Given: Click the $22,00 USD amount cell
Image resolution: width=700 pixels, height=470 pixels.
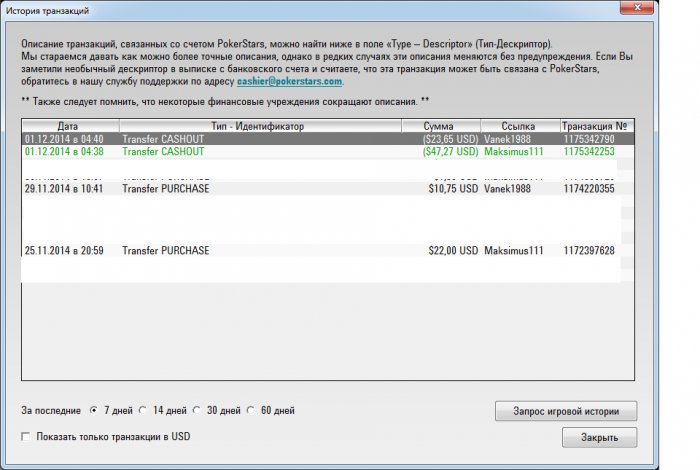Looking at the screenshot, I should coord(453,250).
